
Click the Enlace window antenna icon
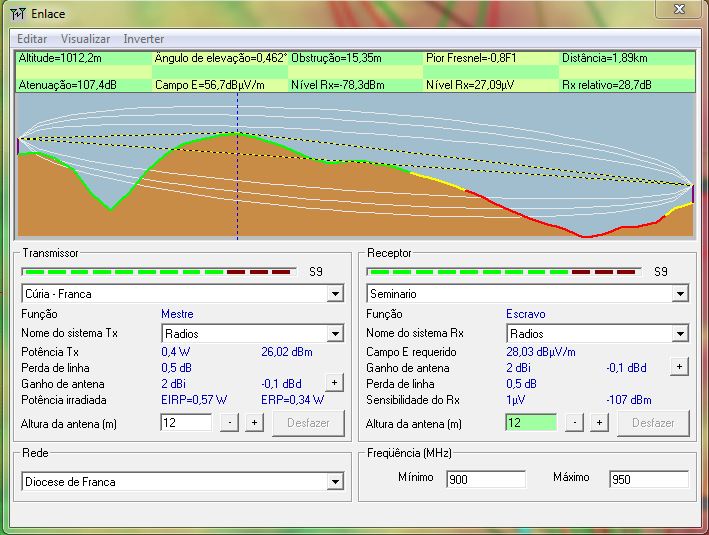coord(18,14)
